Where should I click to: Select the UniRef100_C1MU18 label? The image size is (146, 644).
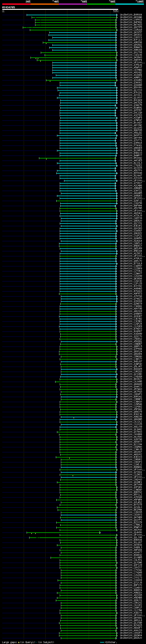click(x=131, y=30)
